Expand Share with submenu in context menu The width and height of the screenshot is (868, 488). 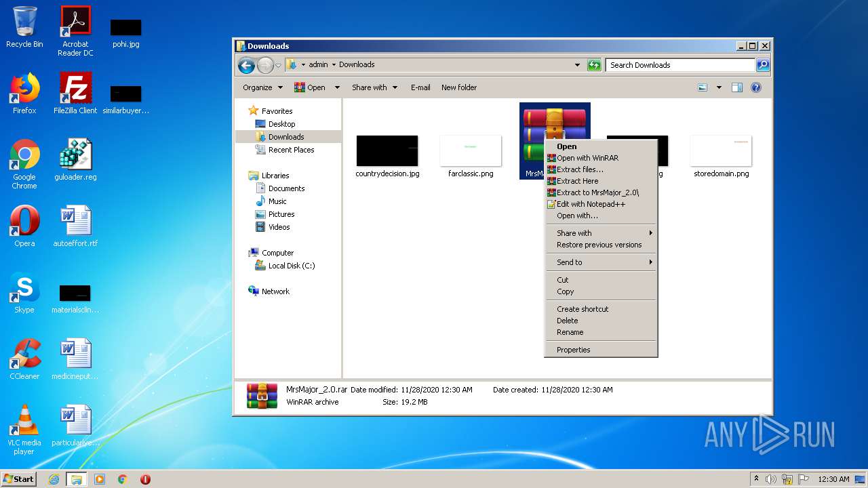pos(601,233)
